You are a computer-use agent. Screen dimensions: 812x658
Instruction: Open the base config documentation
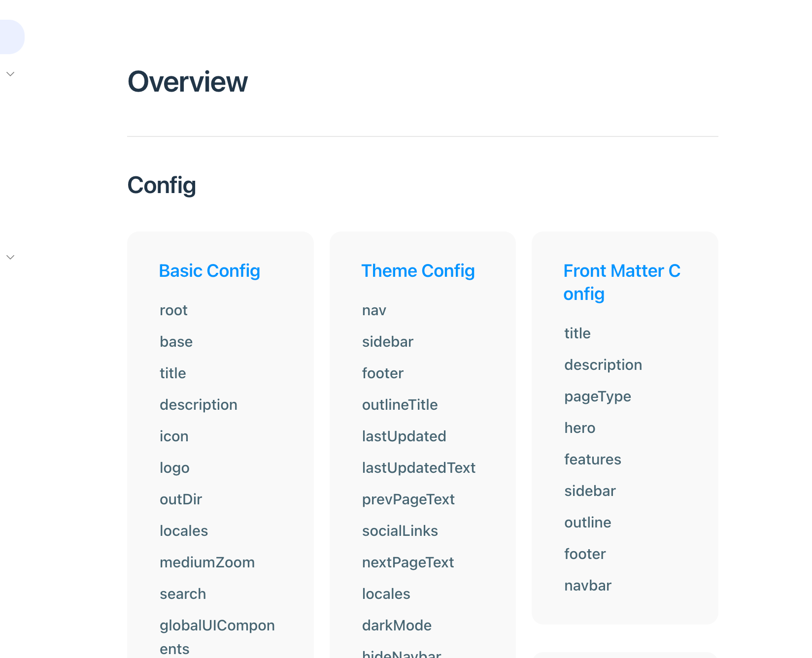[176, 341]
